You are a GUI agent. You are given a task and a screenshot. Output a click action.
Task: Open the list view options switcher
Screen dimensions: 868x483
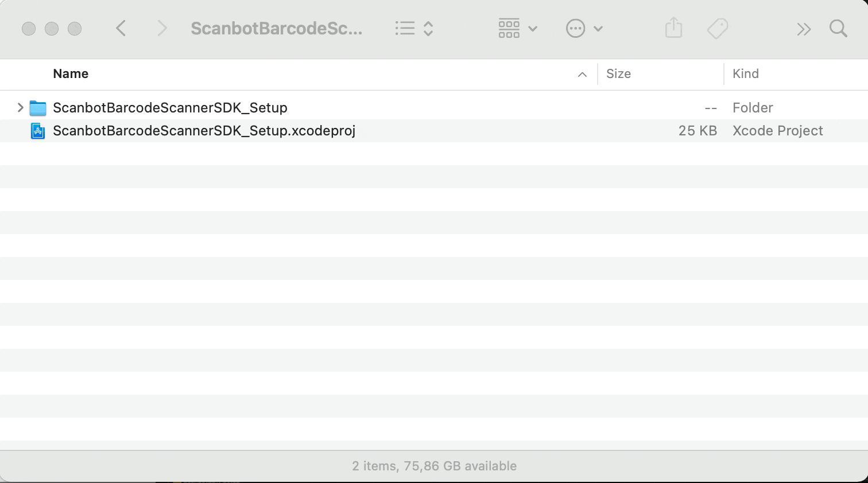click(414, 28)
